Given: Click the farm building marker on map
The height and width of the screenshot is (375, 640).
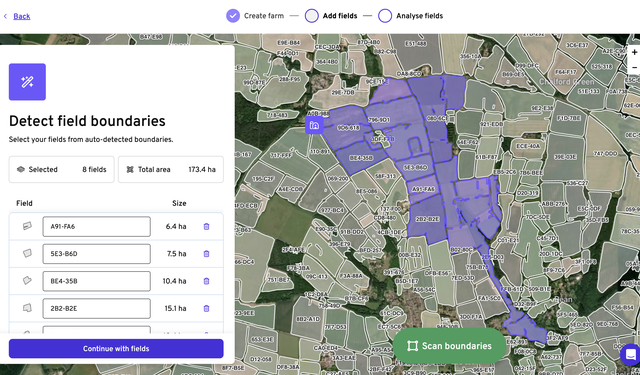Looking at the screenshot, I should [314, 125].
